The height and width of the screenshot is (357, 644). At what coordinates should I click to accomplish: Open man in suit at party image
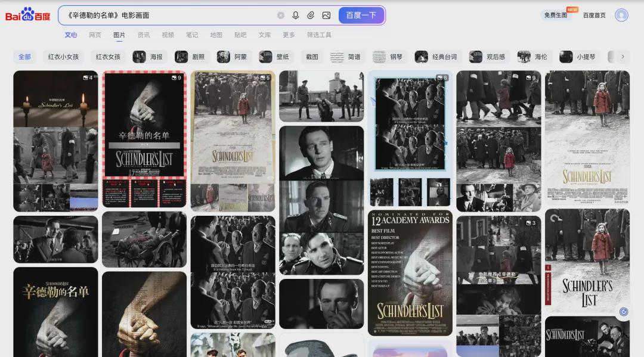point(55,240)
